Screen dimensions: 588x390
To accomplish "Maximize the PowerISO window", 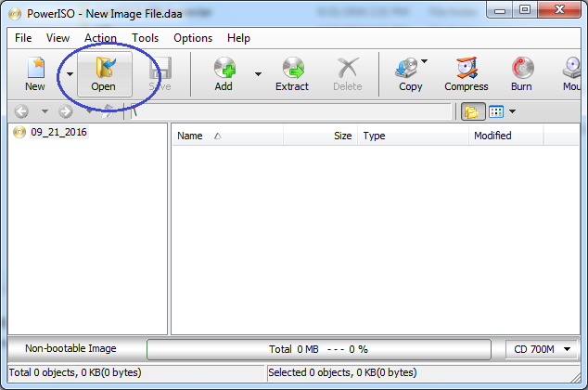I will point(525,10).
